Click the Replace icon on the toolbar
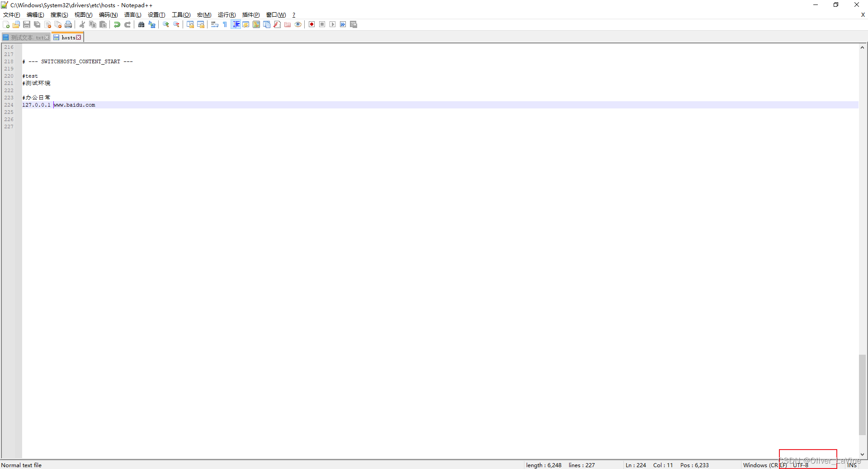The image size is (868, 469). click(152, 24)
